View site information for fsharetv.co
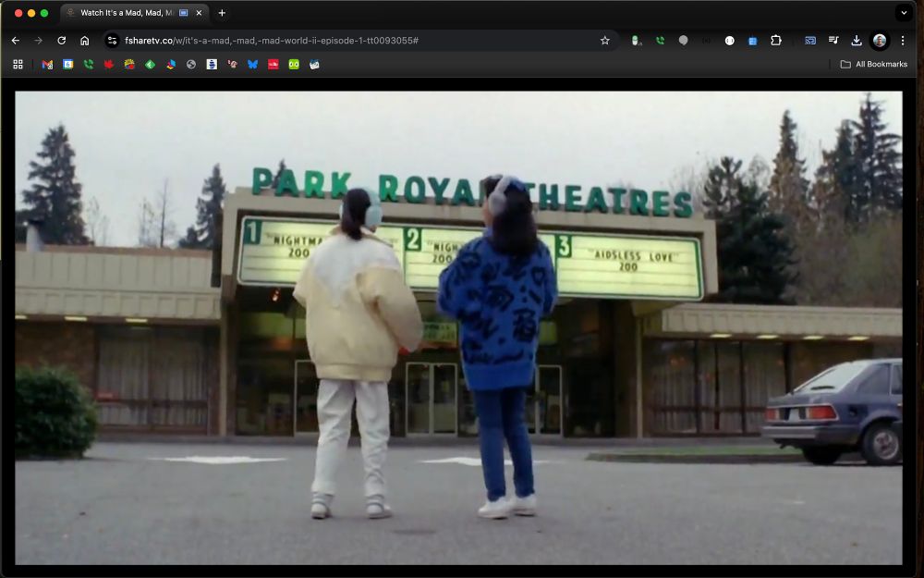This screenshot has width=924, height=578. [x=112, y=41]
